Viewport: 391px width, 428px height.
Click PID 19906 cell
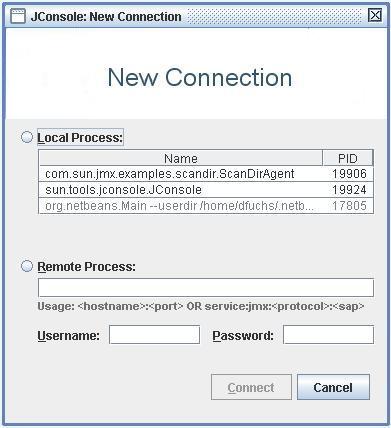[x=349, y=174]
